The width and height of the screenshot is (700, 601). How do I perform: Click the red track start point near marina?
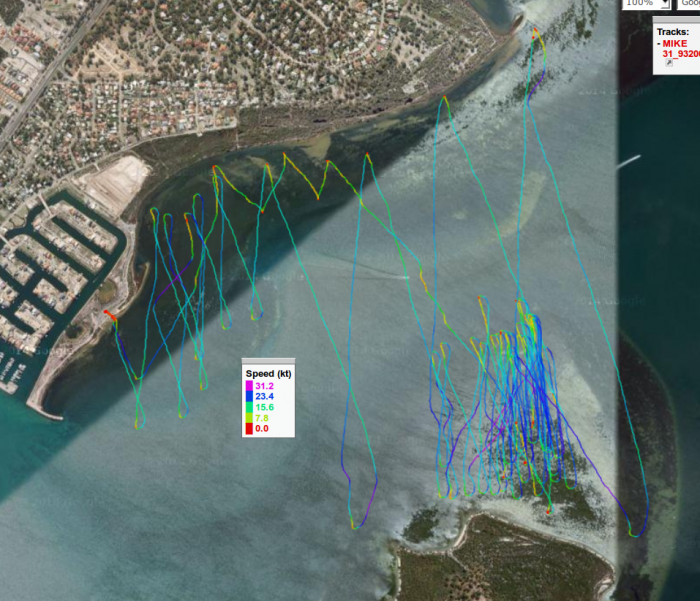108,316
